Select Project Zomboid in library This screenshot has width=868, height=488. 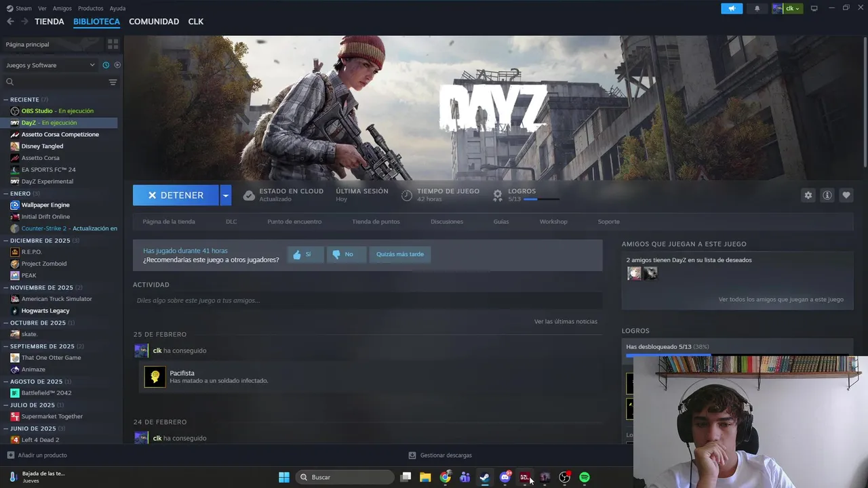[44, 264]
